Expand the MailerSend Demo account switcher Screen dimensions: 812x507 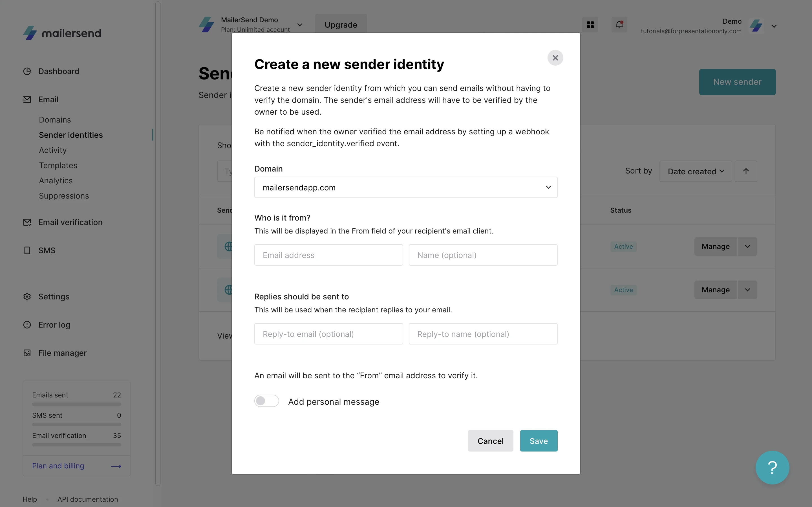300,25
